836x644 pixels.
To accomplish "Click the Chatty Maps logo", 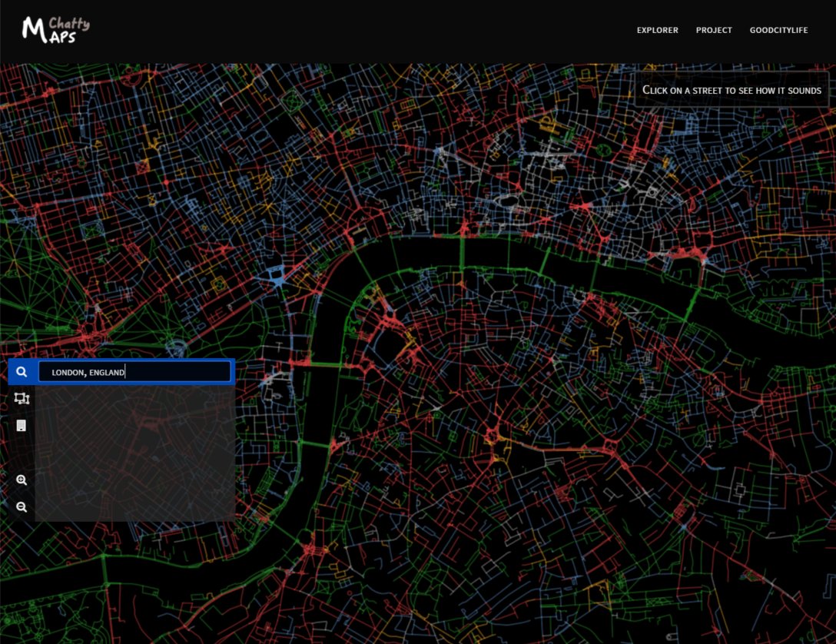I will (56, 30).
